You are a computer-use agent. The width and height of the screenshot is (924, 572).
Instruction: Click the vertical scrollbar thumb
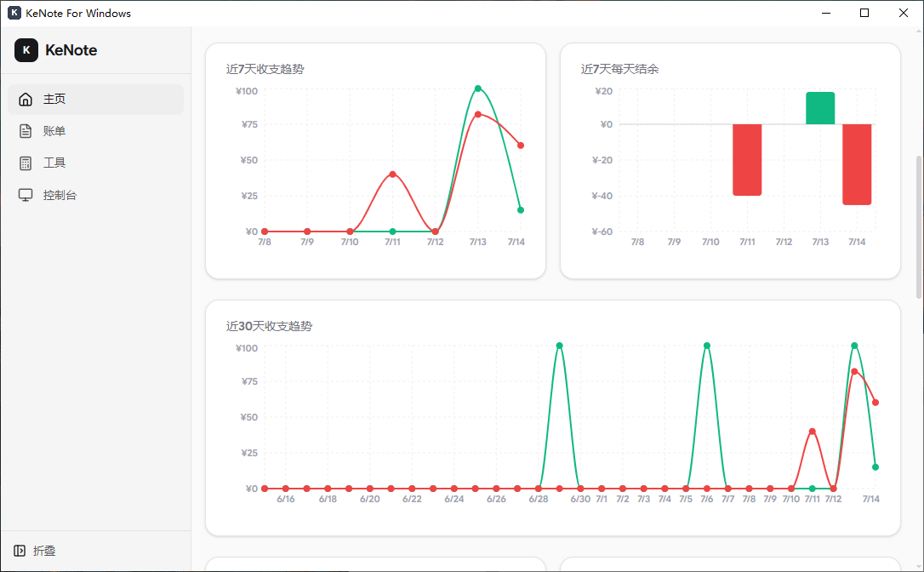click(x=919, y=227)
